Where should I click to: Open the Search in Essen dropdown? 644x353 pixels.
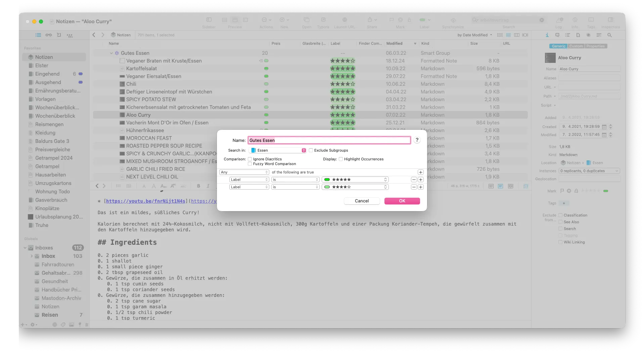(x=278, y=151)
